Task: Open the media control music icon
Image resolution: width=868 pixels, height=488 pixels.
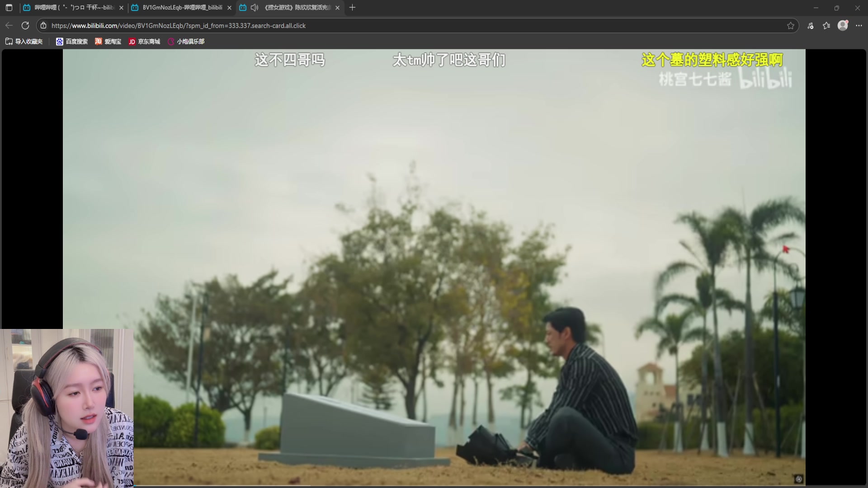Action: (811, 26)
